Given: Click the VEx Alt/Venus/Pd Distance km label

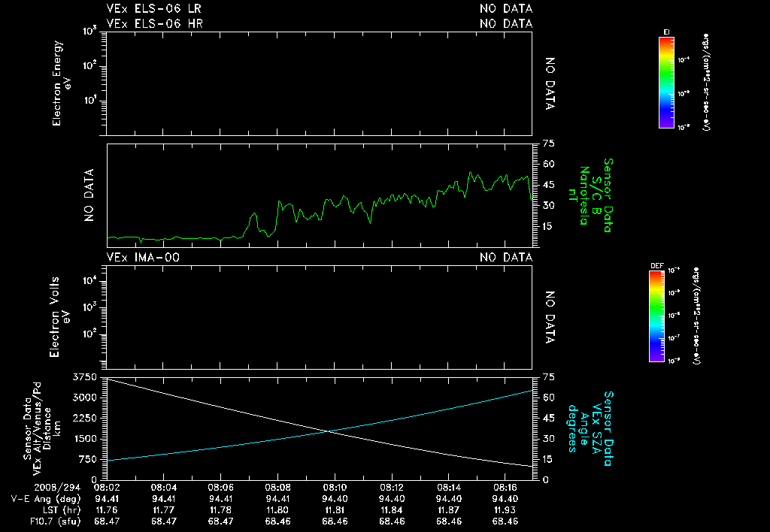Looking at the screenshot, I should tap(41, 428).
